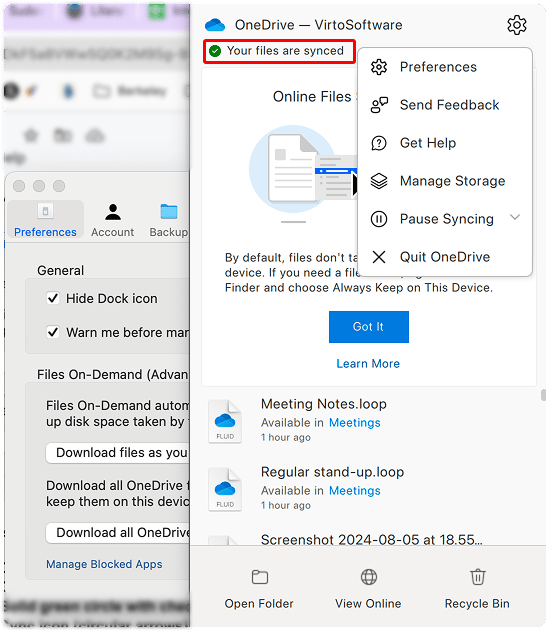Image resolution: width=546 pixels, height=631 pixels.
Task: Click the Manage Storage layers icon
Action: coord(379,181)
